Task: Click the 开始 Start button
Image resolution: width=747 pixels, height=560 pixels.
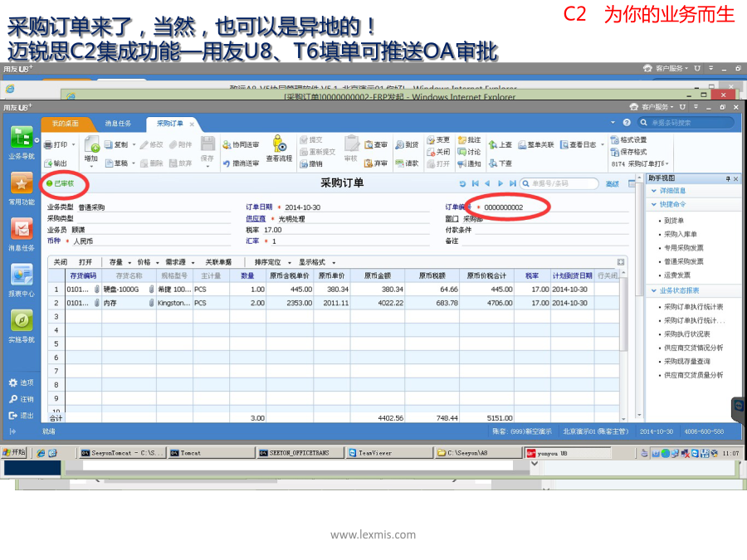Action: pos(14,452)
